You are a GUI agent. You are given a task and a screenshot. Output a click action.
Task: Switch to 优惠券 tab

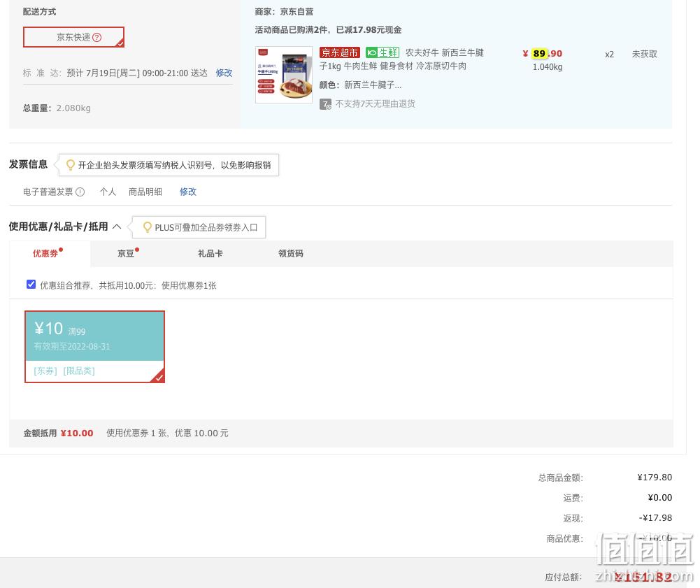point(50,254)
